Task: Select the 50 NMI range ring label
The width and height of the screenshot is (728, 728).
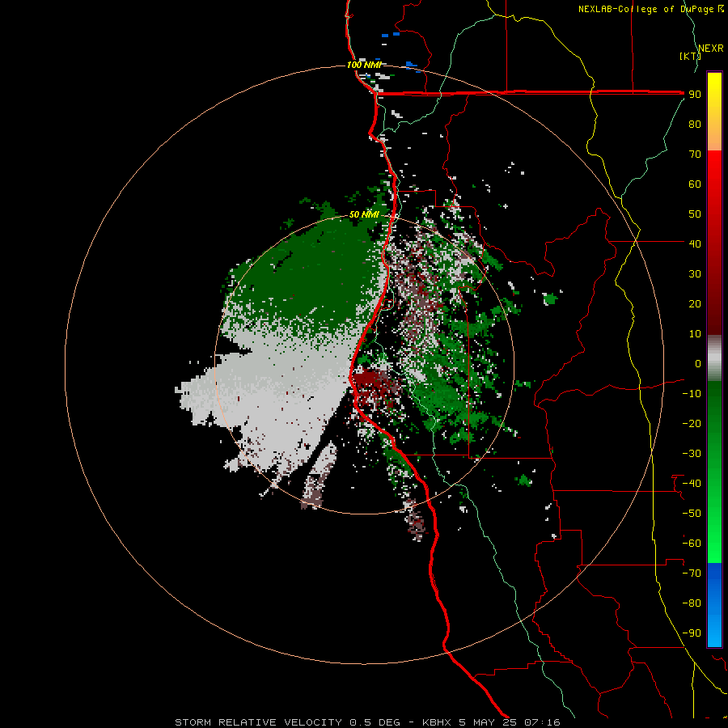Action: [x=365, y=214]
